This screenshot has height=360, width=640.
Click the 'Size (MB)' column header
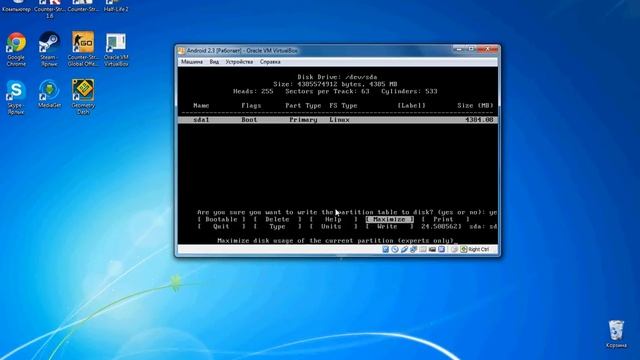pos(475,105)
